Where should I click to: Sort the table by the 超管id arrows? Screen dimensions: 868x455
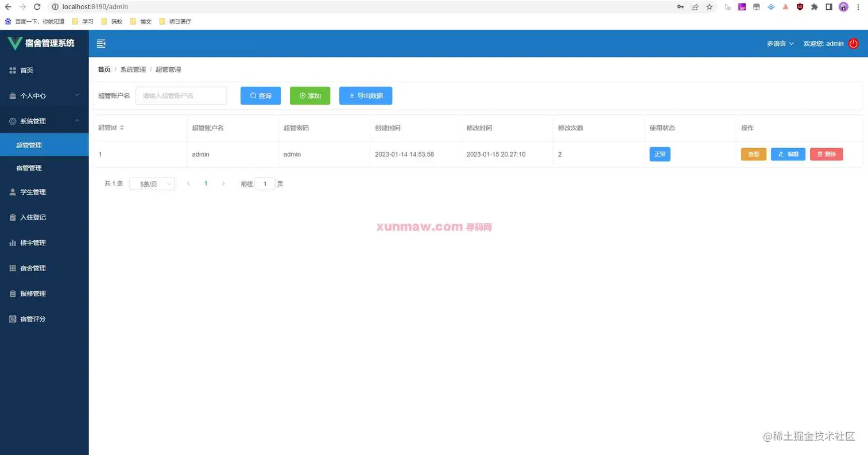(x=122, y=128)
